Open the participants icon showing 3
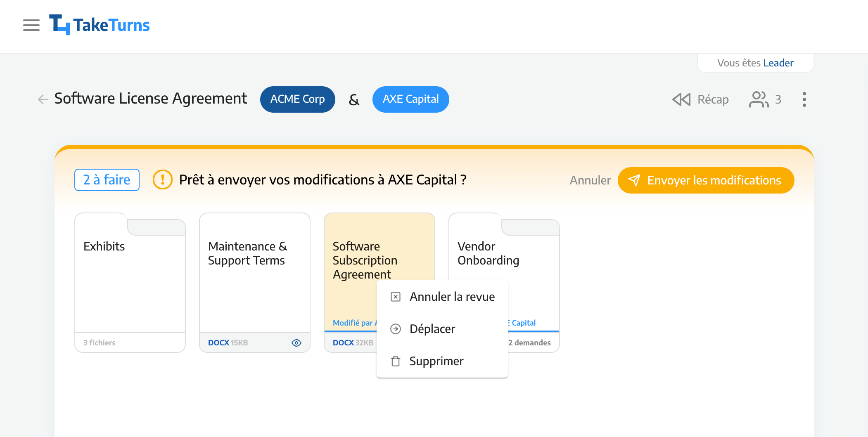Image resolution: width=868 pixels, height=437 pixels. [759, 99]
